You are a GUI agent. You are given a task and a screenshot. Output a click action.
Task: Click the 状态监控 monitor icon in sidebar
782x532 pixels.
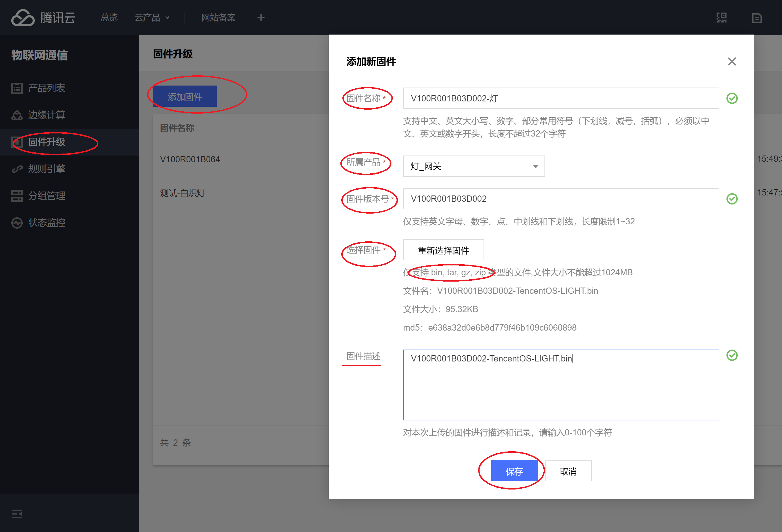17,223
